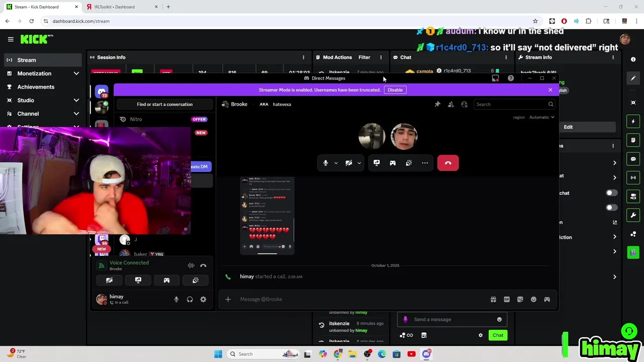Expand microphone options arrow in call controls
This screenshot has width=644, height=362.
tap(336, 163)
